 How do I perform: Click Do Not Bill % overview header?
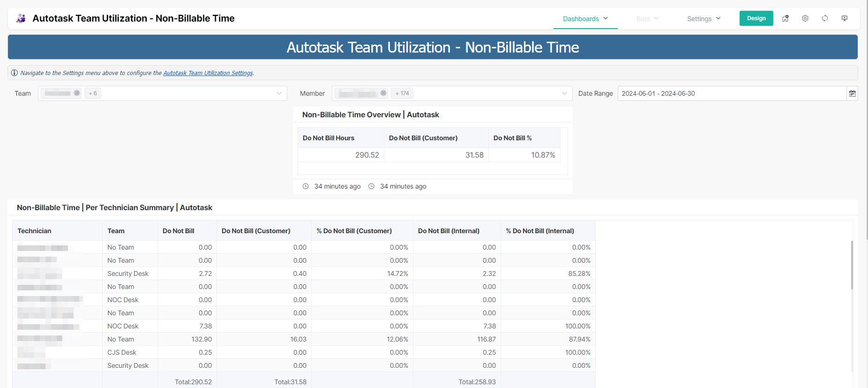(524, 138)
